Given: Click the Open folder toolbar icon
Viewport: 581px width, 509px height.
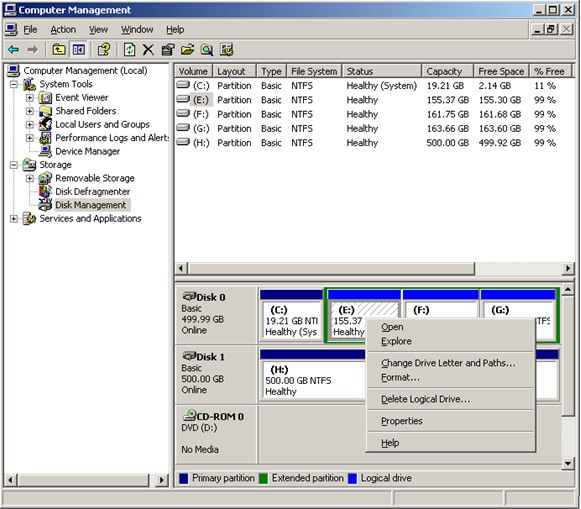Looking at the screenshot, I should (187, 49).
